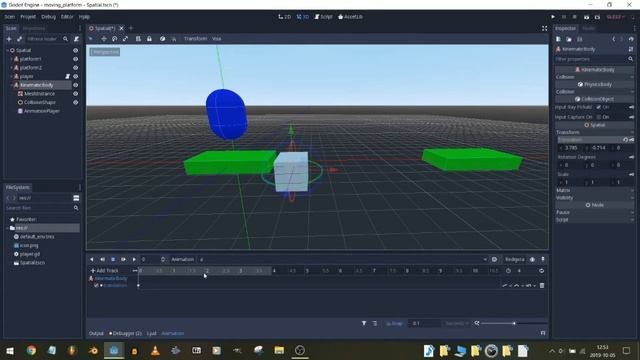
Task: Go to previous edited object in Inspector
Action: click(x=613, y=39)
